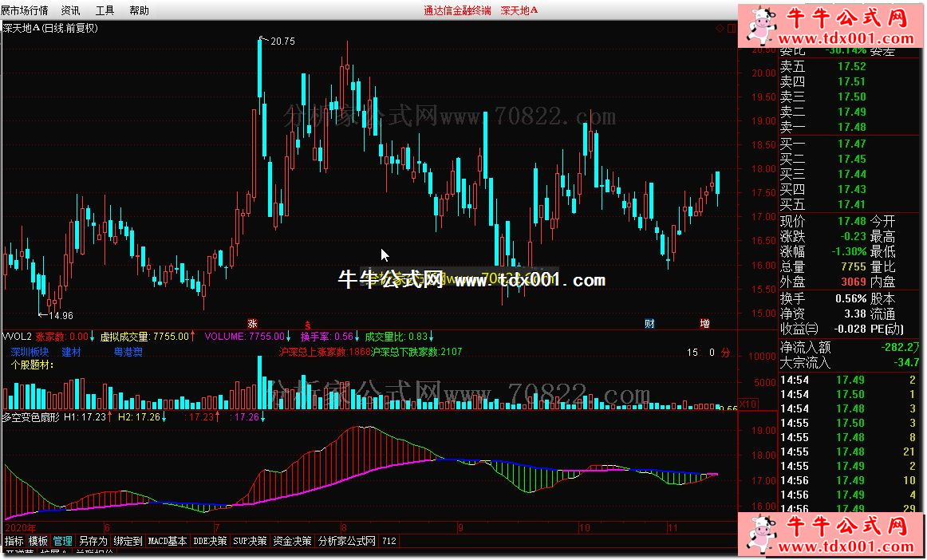Click the 卖五 price 17.52

[851, 66]
